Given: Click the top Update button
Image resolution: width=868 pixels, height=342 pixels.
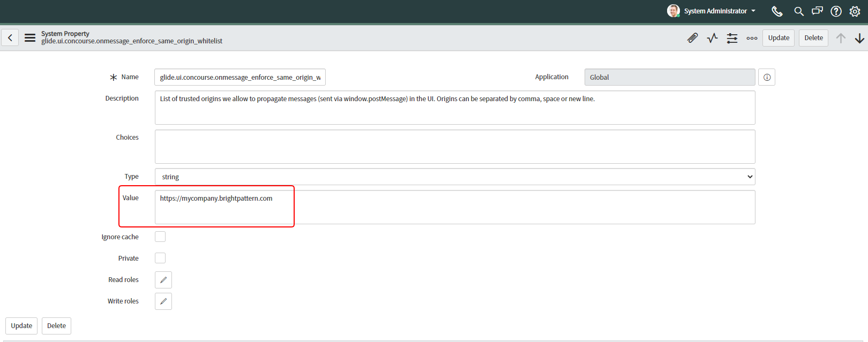Looking at the screenshot, I should click(779, 38).
